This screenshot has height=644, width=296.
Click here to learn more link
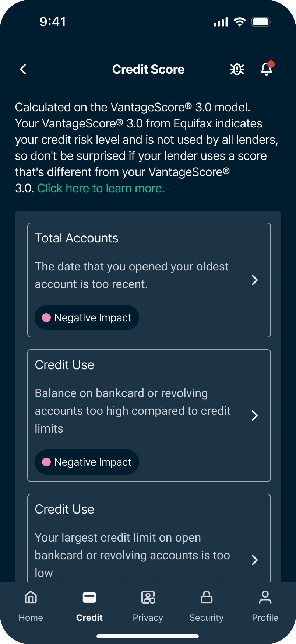tap(101, 188)
